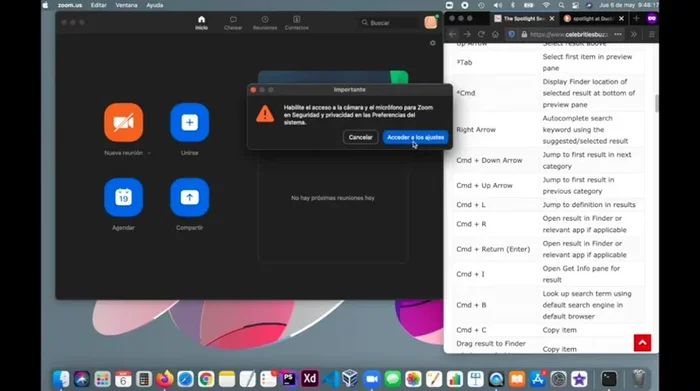Switch to the Inicio tab in Zoom
The image size is (700, 391).
[x=201, y=23]
